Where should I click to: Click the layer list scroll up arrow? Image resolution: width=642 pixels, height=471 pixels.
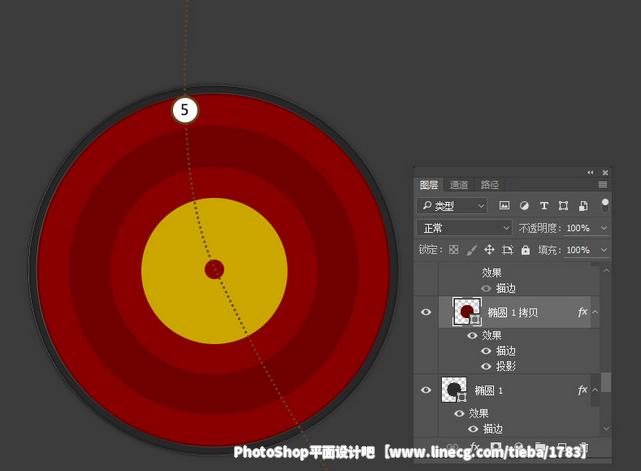click(x=606, y=271)
